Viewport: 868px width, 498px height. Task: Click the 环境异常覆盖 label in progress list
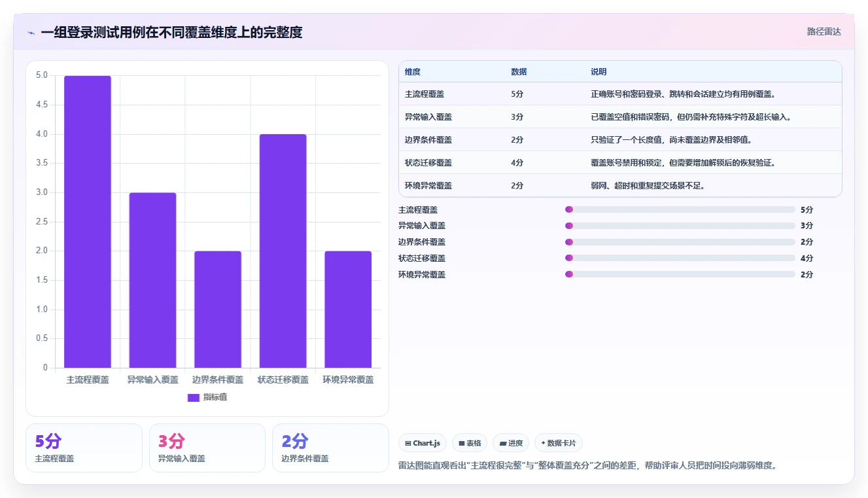(x=422, y=274)
